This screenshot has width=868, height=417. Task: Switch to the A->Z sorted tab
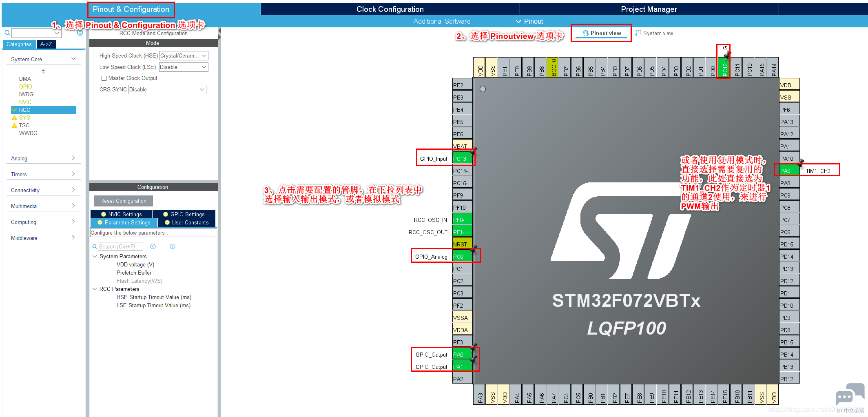pyautogui.click(x=46, y=44)
